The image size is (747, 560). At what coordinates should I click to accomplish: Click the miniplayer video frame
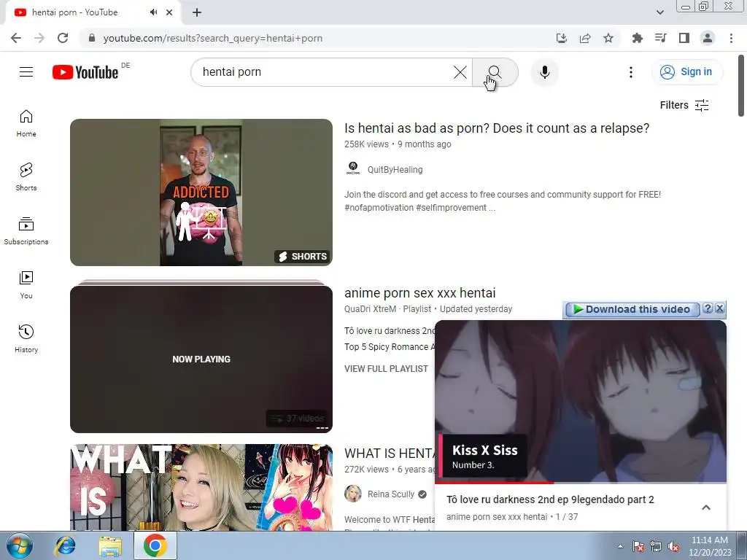(581, 401)
